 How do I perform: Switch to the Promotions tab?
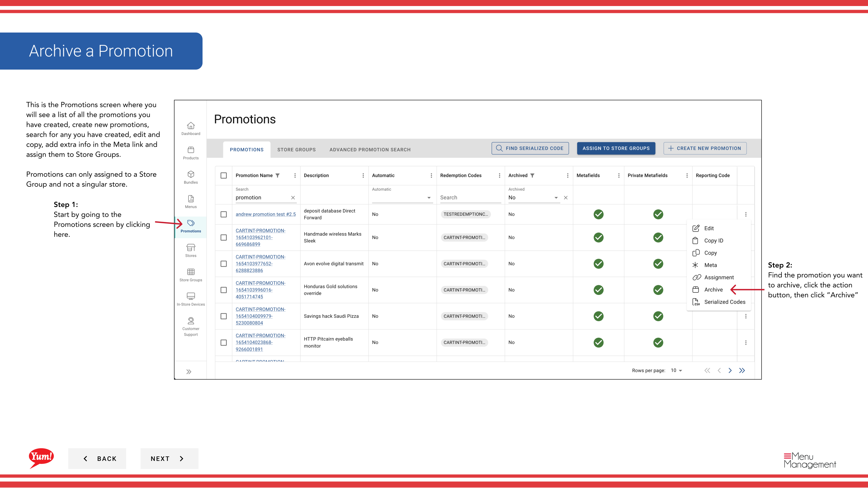click(247, 149)
